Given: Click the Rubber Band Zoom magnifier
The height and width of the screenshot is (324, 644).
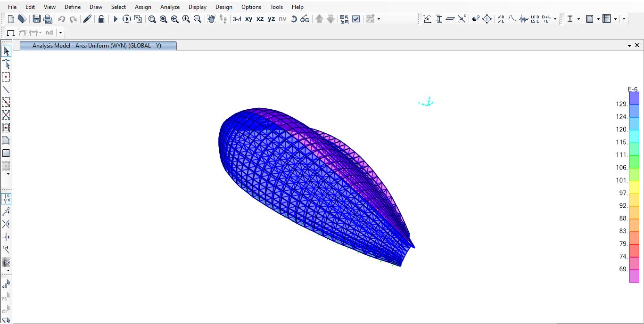Looking at the screenshot, I should [152, 19].
